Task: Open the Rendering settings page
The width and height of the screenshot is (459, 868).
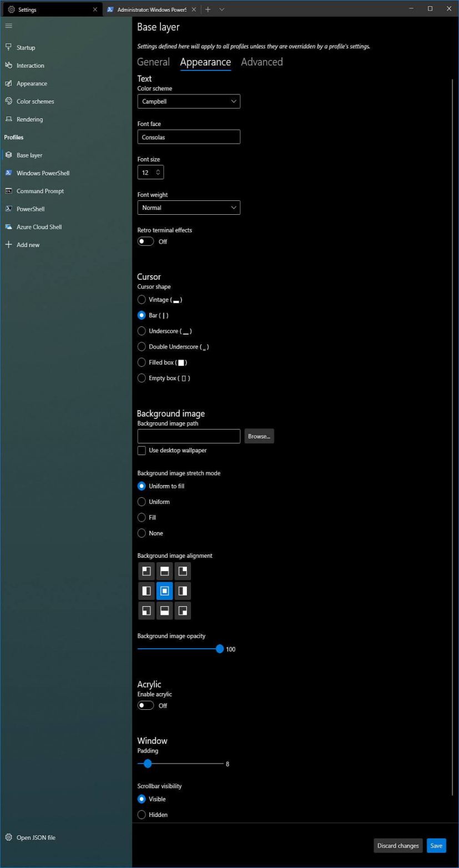Action: 66,119
